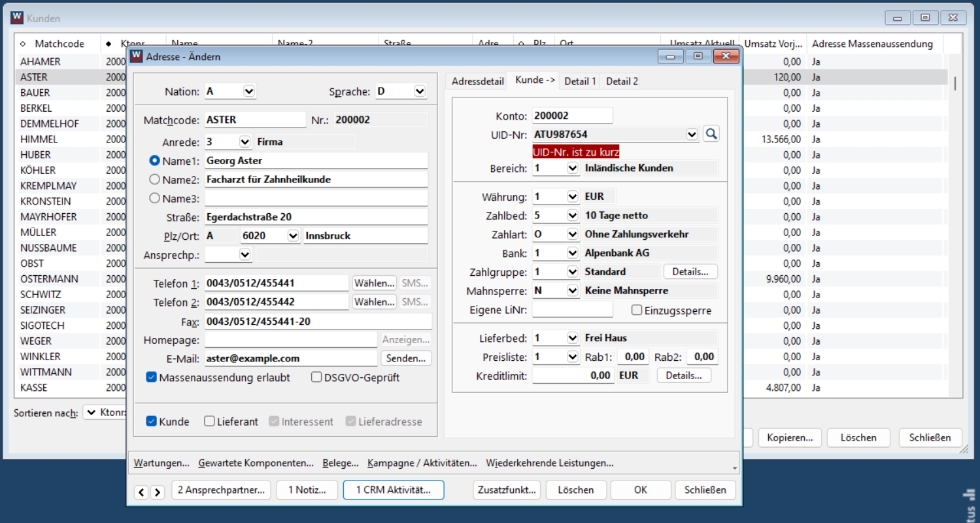Open the Zahlart dropdown

click(573, 234)
